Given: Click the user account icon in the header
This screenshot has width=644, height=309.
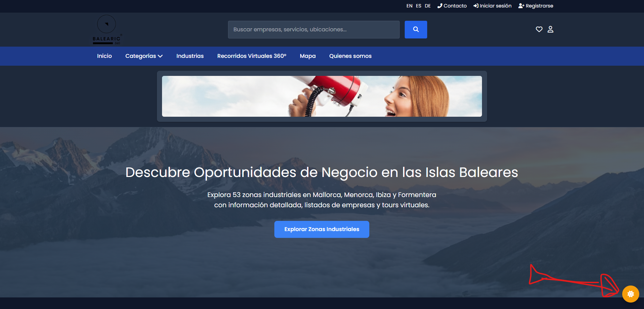Looking at the screenshot, I should point(550,29).
